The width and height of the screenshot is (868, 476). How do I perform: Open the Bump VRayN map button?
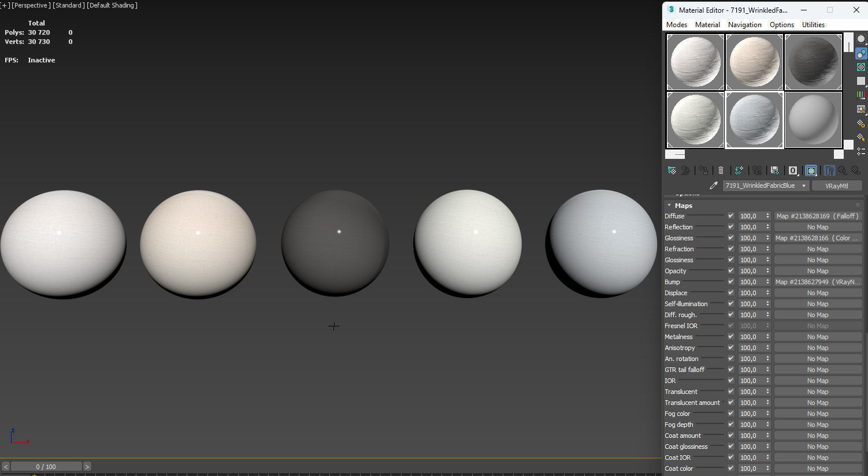(818, 282)
